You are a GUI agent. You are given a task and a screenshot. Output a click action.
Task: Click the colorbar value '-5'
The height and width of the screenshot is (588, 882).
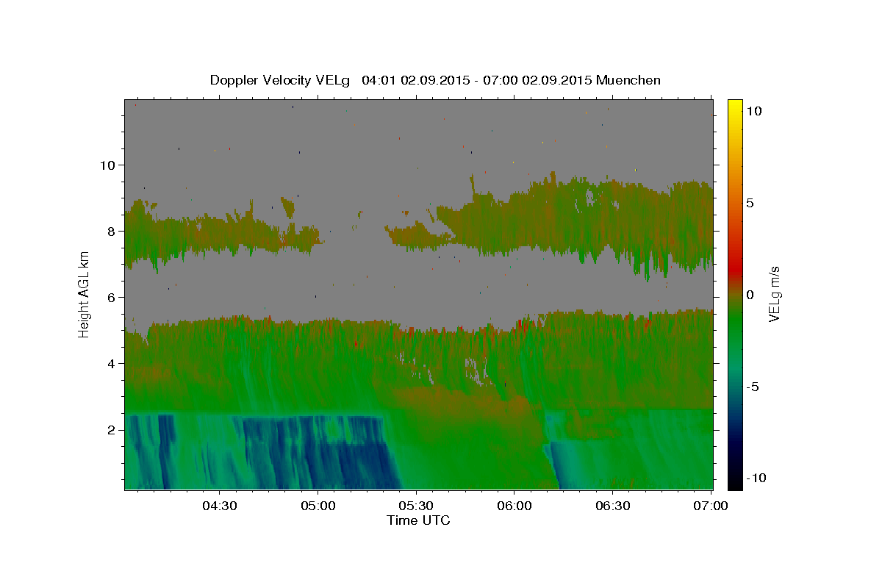tap(753, 387)
